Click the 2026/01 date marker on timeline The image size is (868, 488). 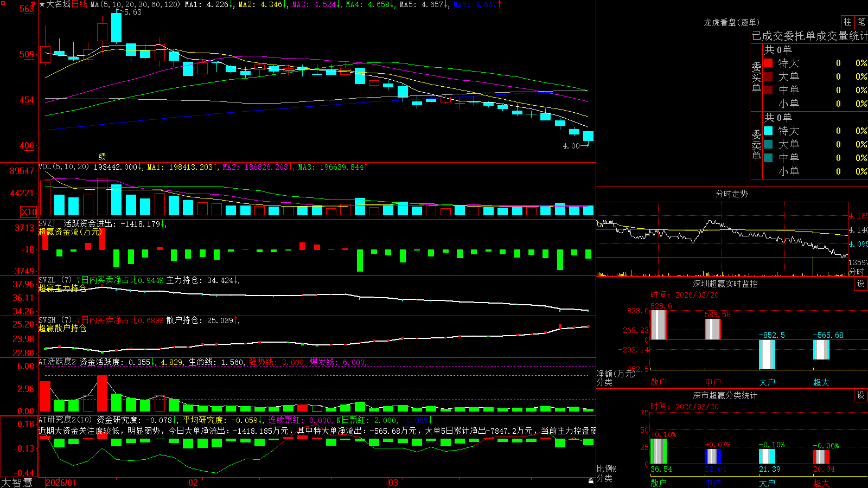(x=61, y=483)
